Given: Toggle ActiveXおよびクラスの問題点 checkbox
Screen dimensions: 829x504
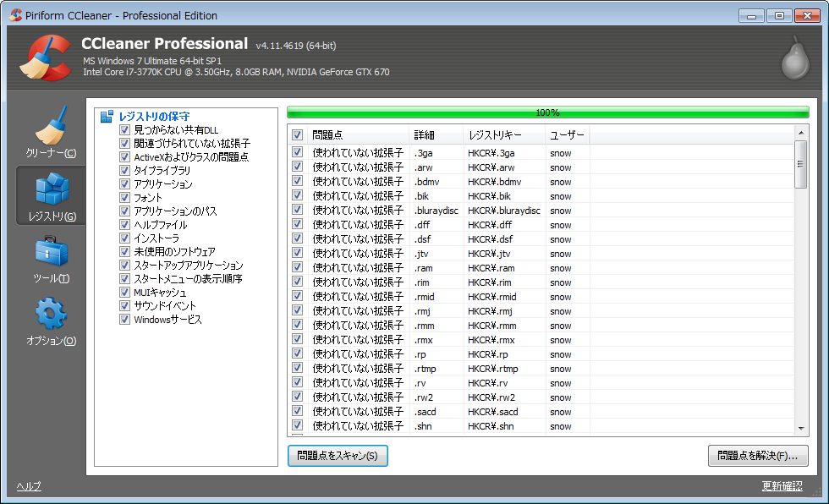Looking at the screenshot, I should (x=125, y=157).
